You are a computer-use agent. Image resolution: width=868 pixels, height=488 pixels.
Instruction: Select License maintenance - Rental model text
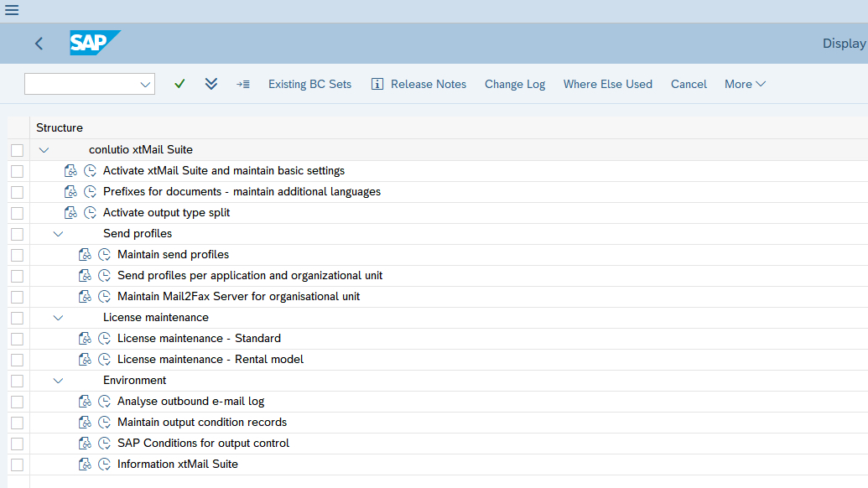coord(211,359)
